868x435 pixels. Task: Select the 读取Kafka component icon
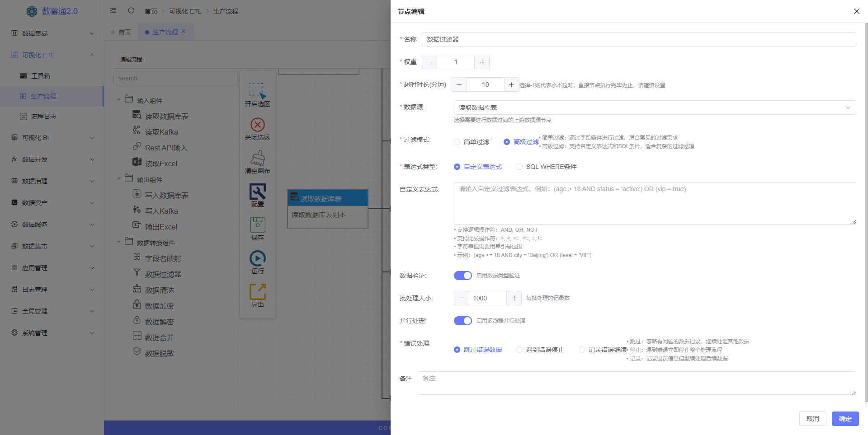[137, 130]
